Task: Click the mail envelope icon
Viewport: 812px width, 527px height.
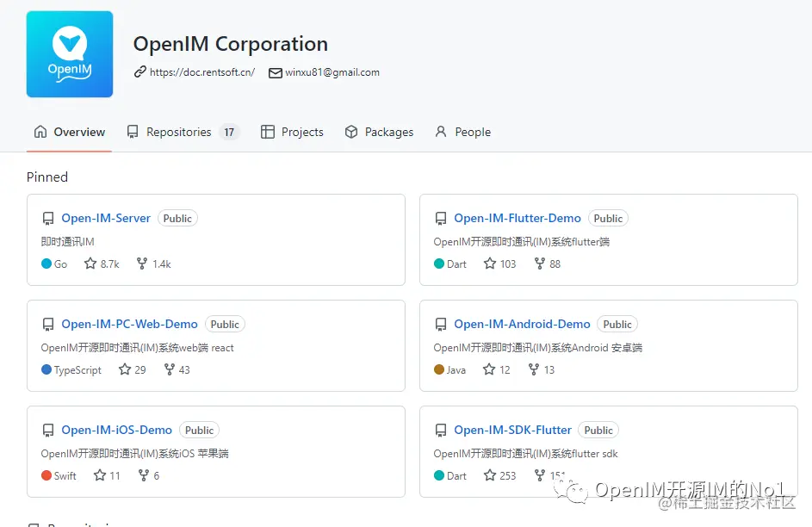Action: (275, 73)
